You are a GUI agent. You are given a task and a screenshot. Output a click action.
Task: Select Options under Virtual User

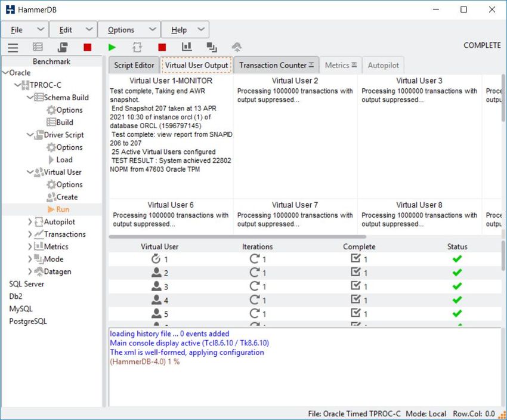64,184
